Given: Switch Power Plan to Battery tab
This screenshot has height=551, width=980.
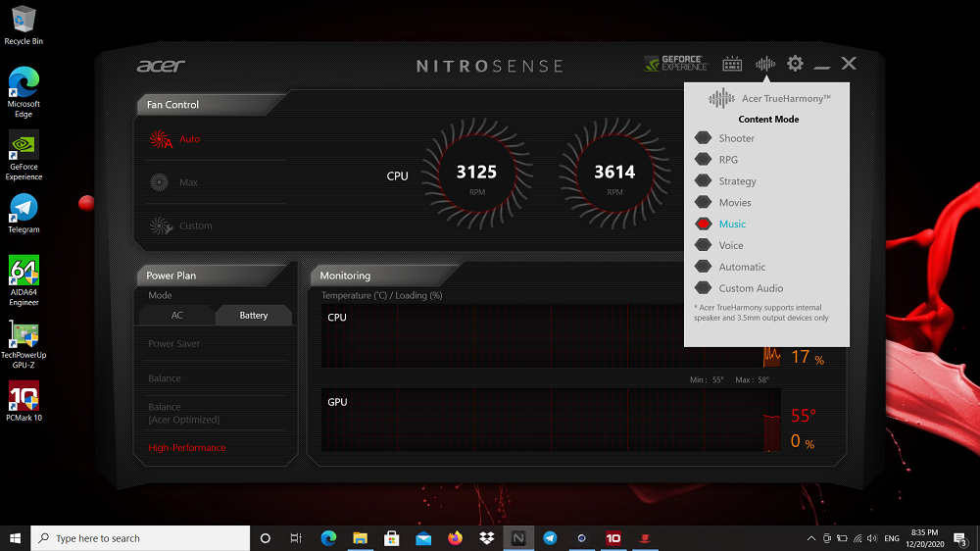Looking at the screenshot, I should (x=253, y=316).
